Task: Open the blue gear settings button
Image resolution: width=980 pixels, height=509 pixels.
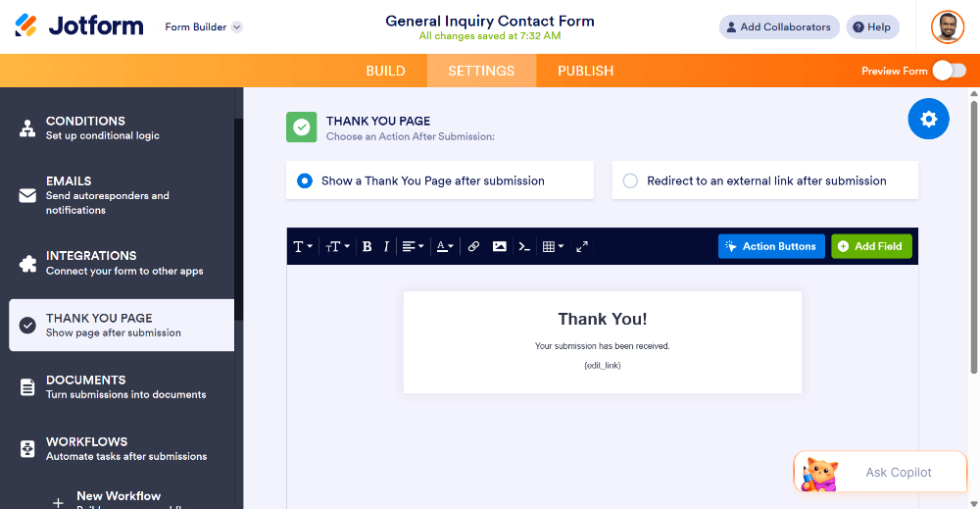Action: [x=928, y=119]
